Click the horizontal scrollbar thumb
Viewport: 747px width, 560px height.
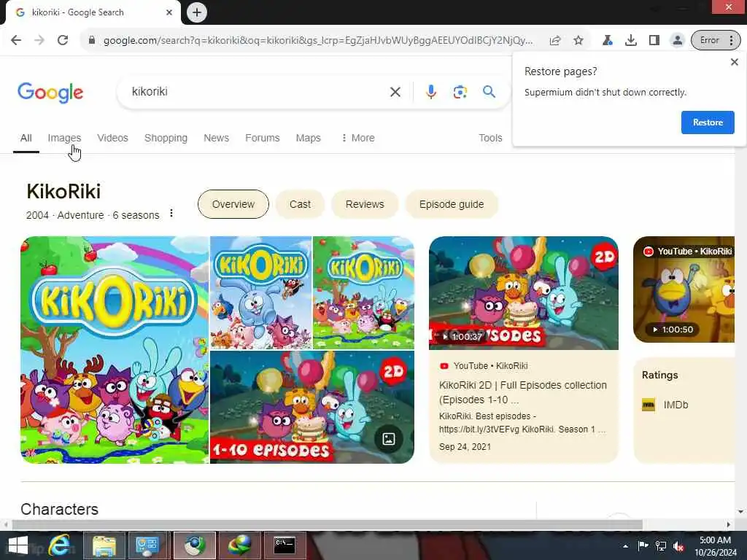328,525
